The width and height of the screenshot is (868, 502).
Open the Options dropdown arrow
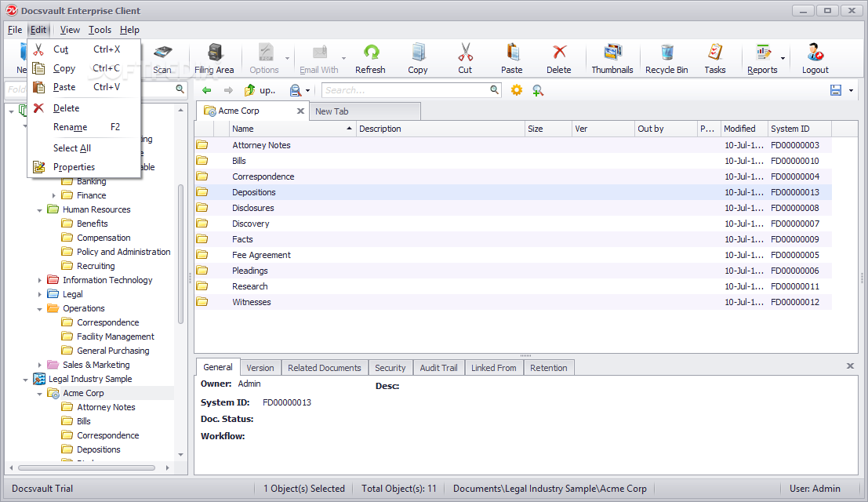point(287,58)
